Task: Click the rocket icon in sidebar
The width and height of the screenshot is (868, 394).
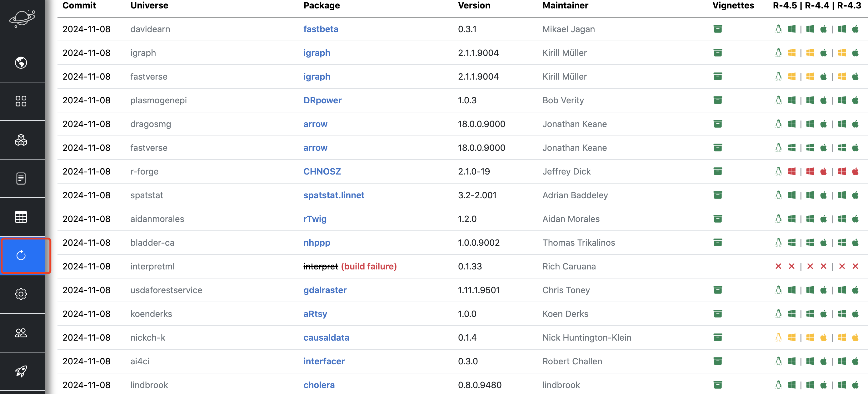Action: [21, 371]
